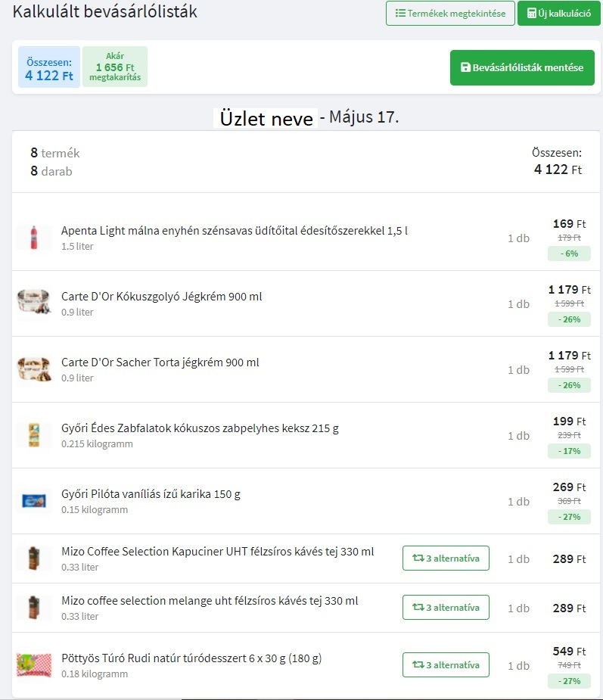Click 1 db quantity in Apenta row
The image size is (603, 700).
[x=519, y=238]
